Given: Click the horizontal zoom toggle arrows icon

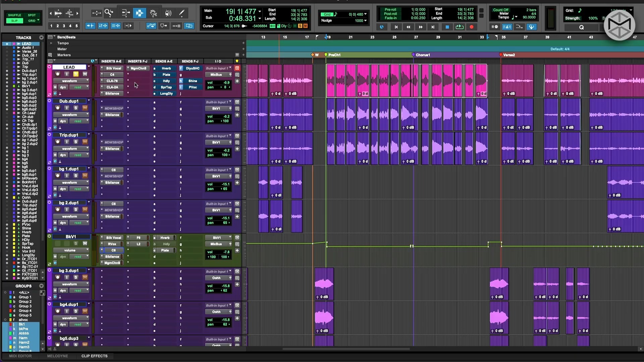Looking at the screenshot, I should 97,13.
